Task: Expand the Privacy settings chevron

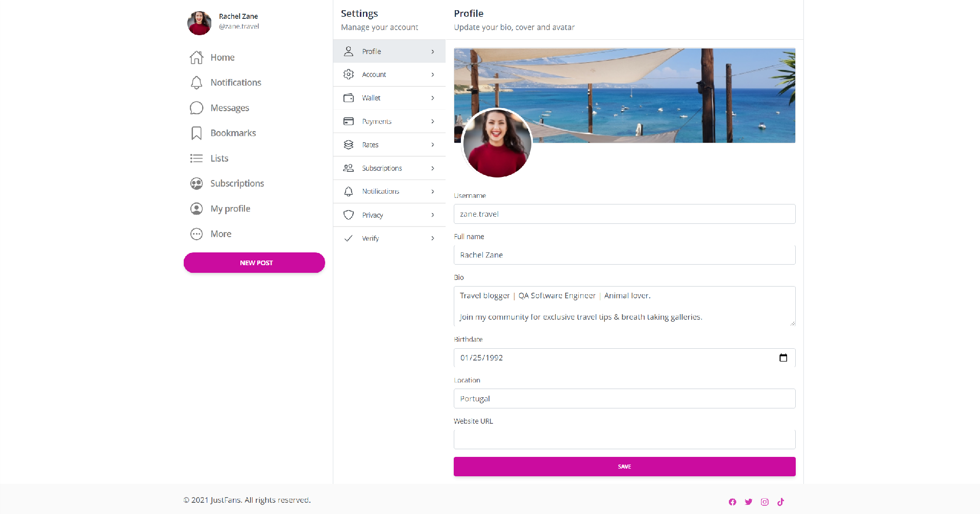Action: (x=432, y=215)
